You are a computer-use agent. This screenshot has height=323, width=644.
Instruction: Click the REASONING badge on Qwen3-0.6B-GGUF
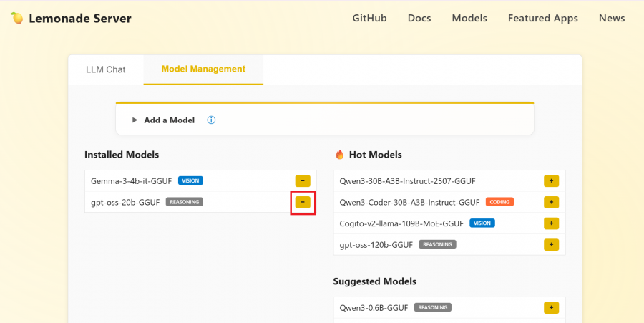(x=433, y=307)
